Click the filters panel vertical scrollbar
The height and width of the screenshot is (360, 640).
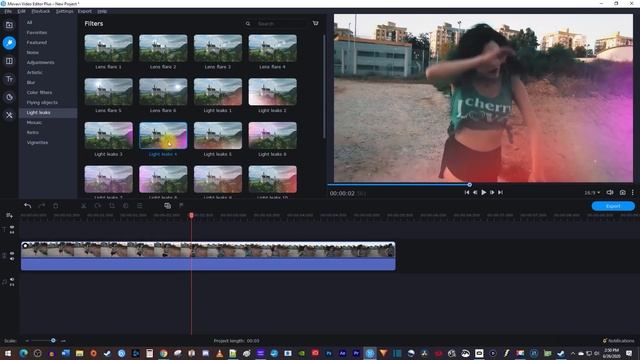pyautogui.click(x=324, y=87)
